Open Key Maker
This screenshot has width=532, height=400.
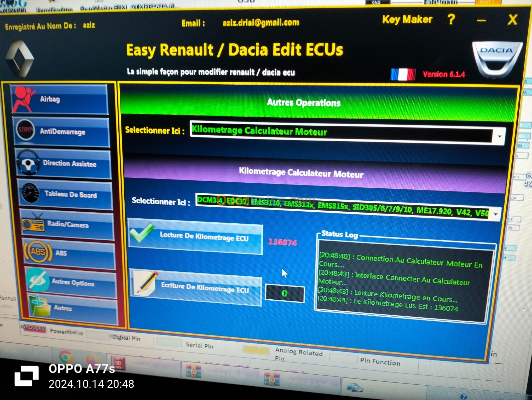[x=407, y=20]
